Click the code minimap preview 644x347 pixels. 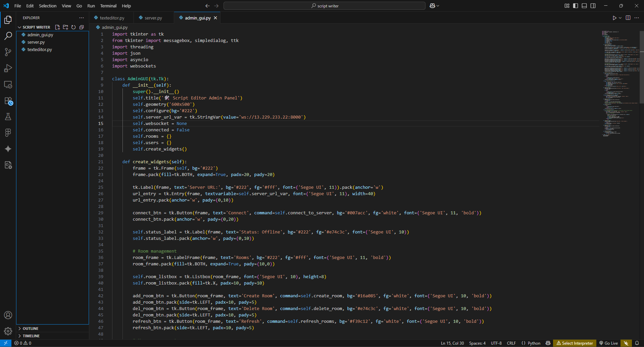(x=620, y=83)
